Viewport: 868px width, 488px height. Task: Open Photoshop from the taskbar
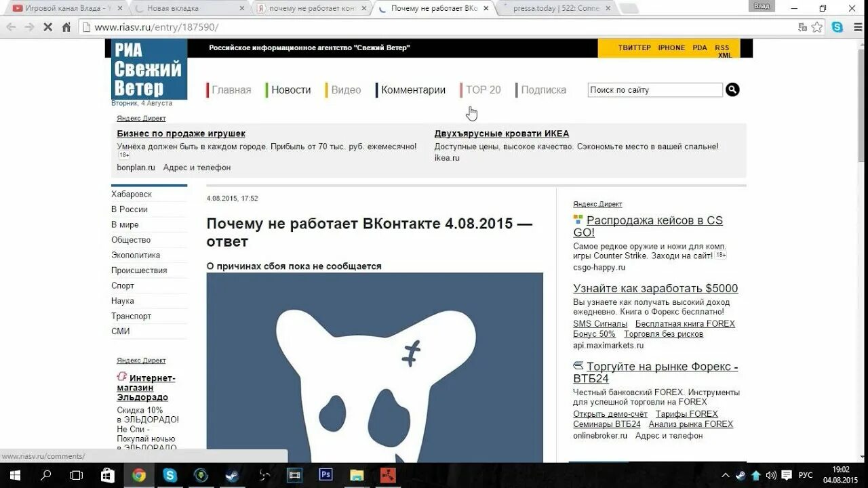click(x=325, y=475)
